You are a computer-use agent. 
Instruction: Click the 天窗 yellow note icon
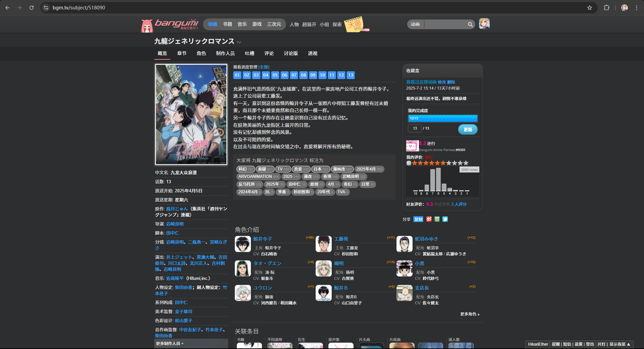pos(354,24)
